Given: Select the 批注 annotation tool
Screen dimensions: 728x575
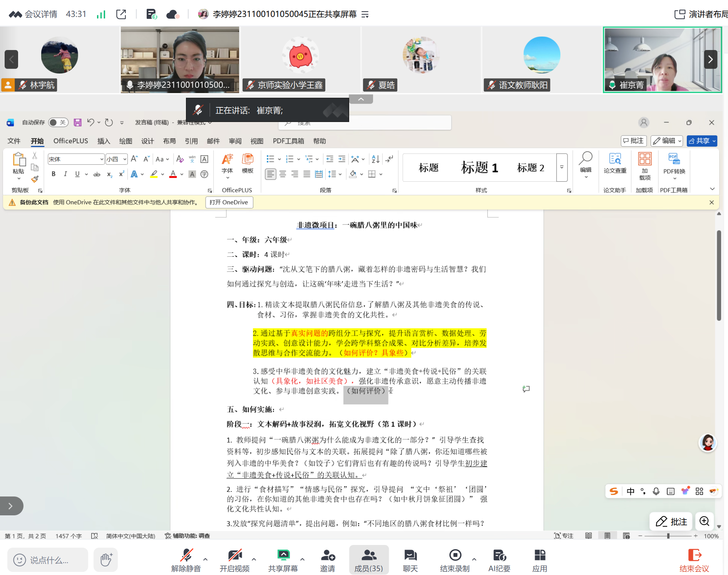Looking at the screenshot, I should coord(671,522).
